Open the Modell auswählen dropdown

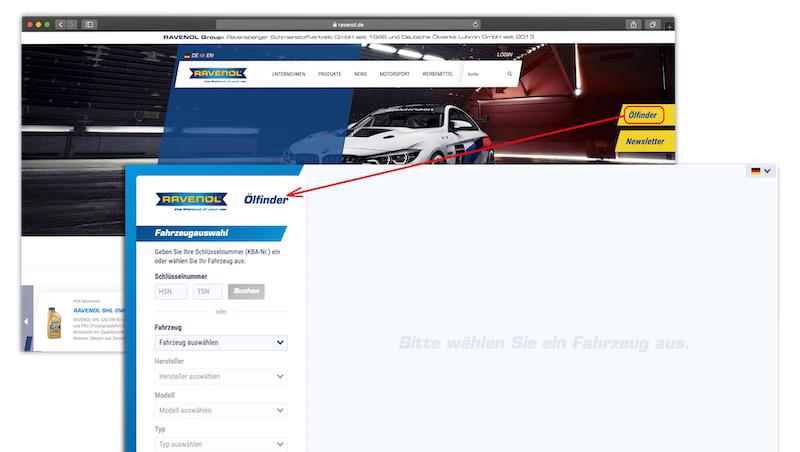pyautogui.click(x=220, y=410)
